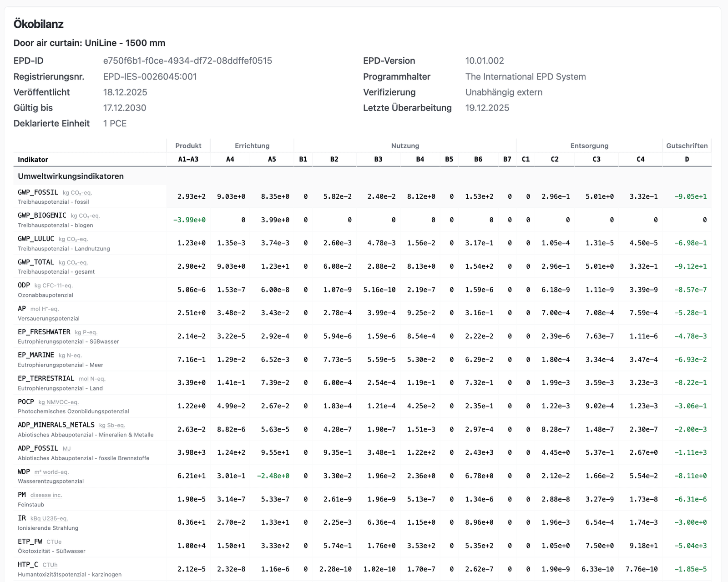The image size is (728, 582).
Task: Click the negative A1–A3 value for GWP_BIOGENIC
Action: point(189,220)
